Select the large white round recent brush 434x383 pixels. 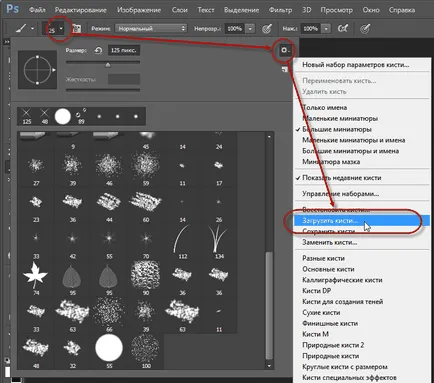pyautogui.click(x=63, y=117)
